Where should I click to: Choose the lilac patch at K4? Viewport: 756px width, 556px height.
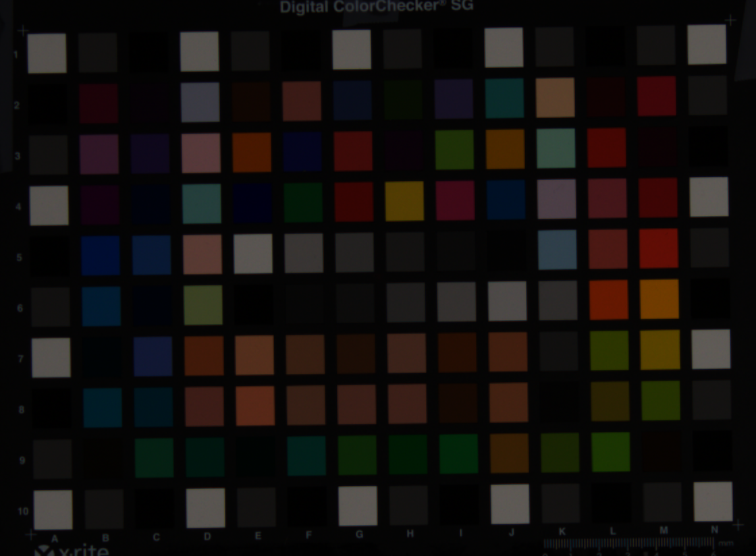click(x=557, y=199)
